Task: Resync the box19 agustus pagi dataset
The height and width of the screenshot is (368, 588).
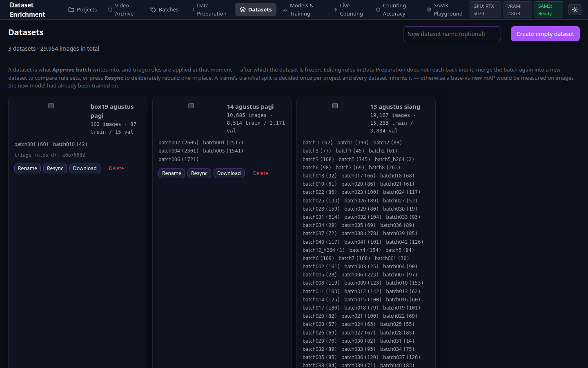Action: (x=55, y=168)
